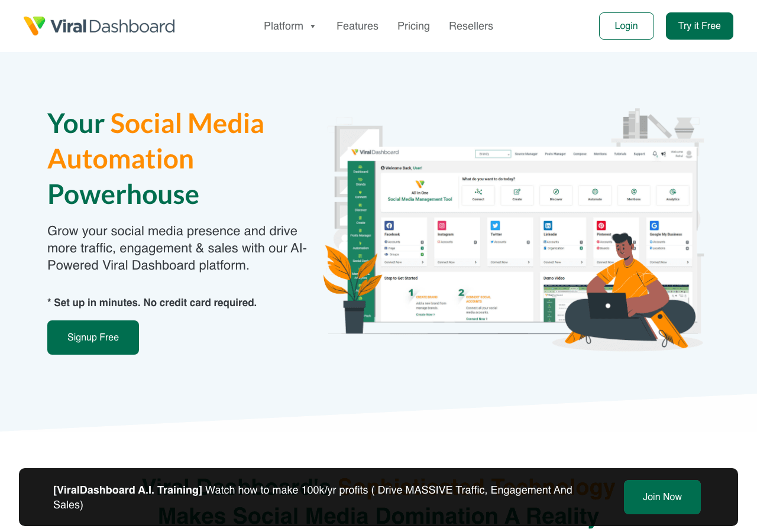Expand the Platform menu arrow
This screenshot has width=757, height=532.
[313, 26]
